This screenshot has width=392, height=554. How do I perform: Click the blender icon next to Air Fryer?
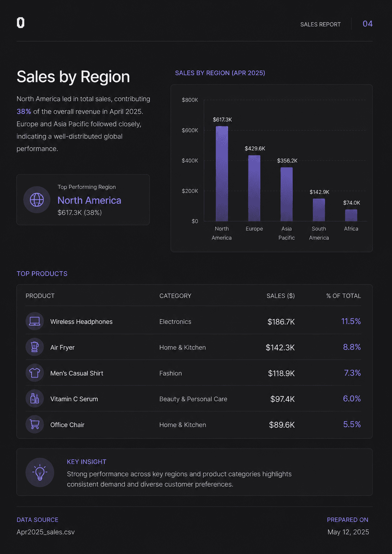[35, 347]
